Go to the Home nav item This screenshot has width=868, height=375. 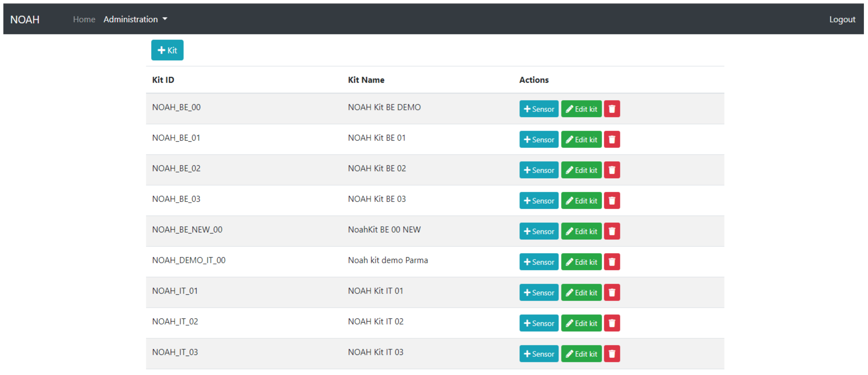84,19
